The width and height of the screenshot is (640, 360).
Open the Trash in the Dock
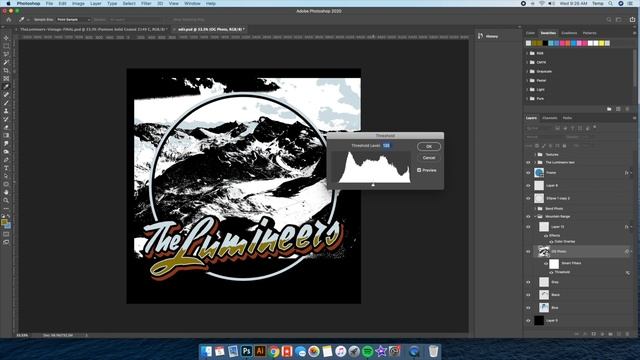[433, 351]
